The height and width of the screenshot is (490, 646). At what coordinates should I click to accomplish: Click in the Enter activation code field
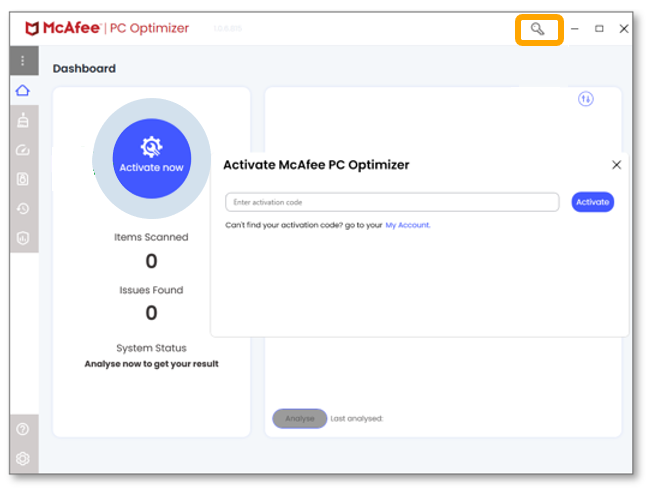point(391,202)
